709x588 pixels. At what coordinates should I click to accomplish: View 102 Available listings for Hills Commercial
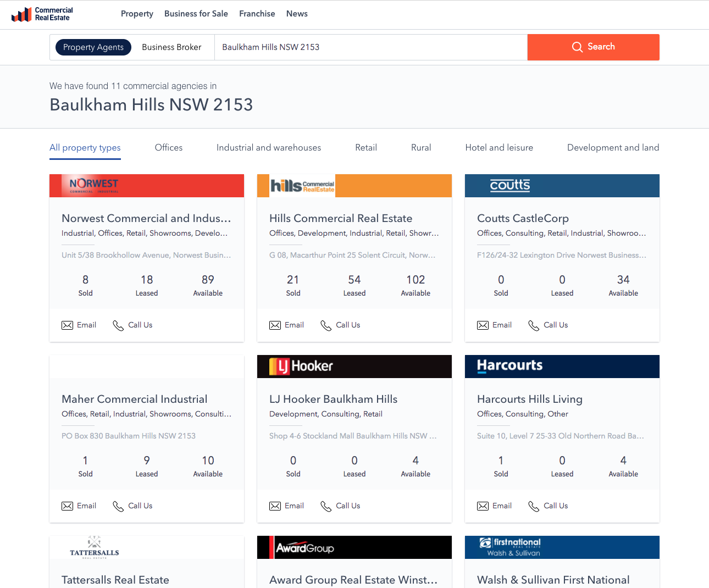point(416,286)
